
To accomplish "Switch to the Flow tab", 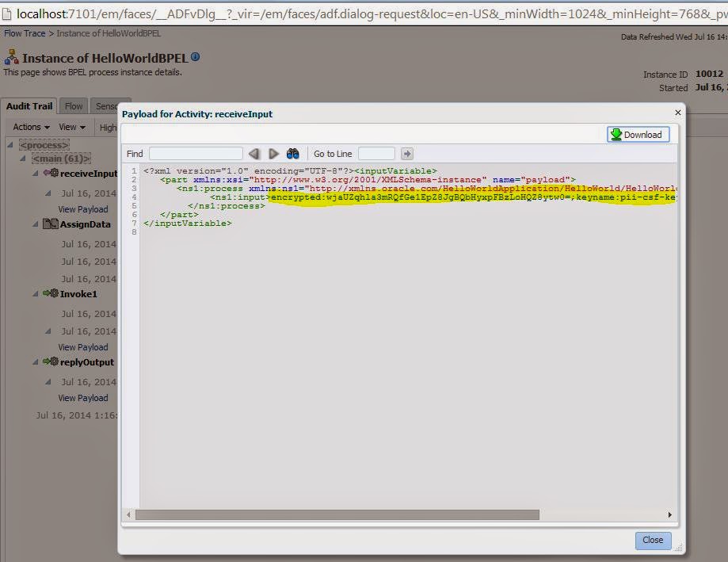I will [73, 105].
